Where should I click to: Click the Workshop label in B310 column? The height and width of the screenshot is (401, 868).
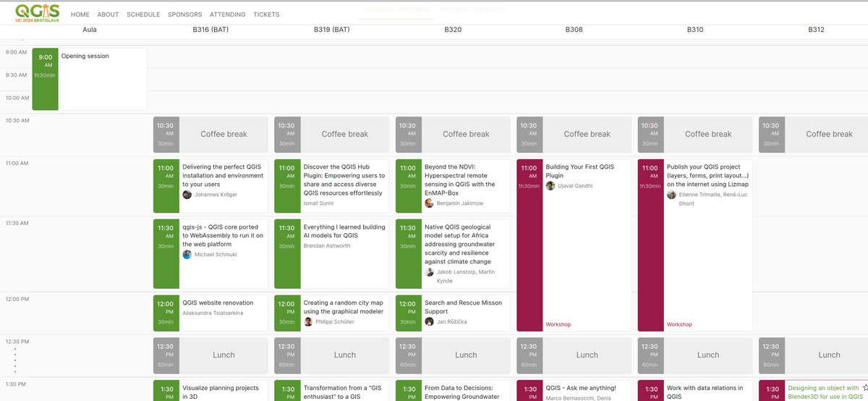click(x=679, y=325)
